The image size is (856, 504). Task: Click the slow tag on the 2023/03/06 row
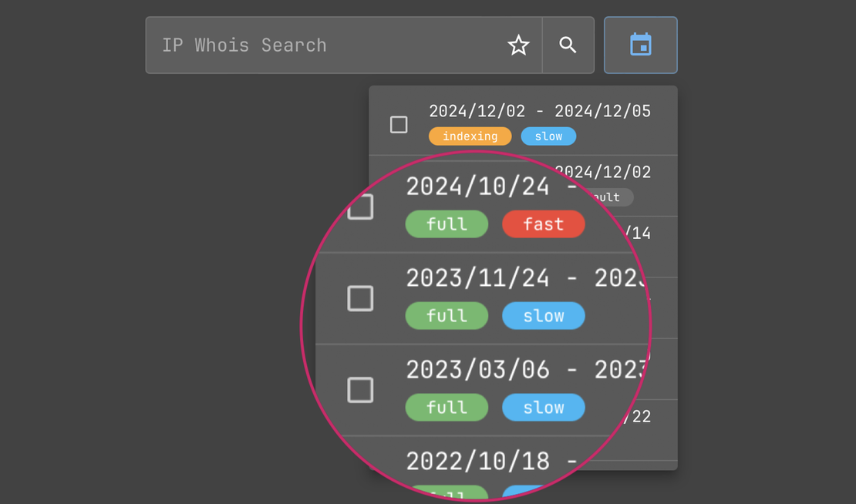543,408
